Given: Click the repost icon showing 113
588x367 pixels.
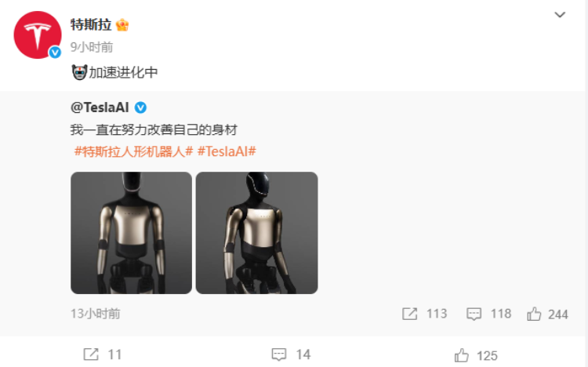Looking at the screenshot, I should coord(409,314).
